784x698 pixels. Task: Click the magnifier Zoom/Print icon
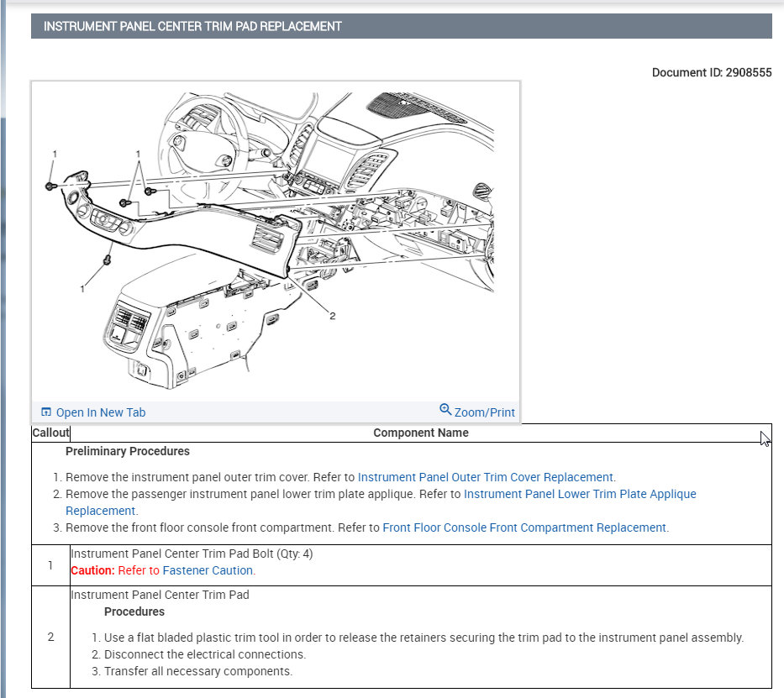point(445,410)
